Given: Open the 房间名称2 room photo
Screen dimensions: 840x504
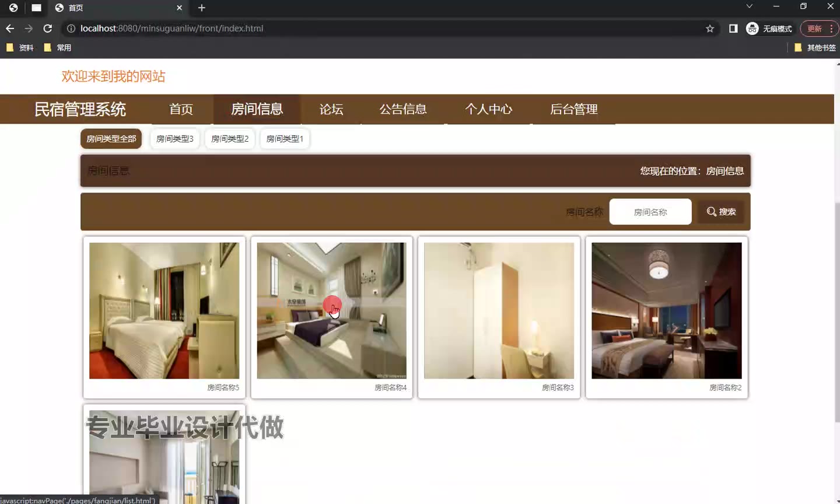Looking at the screenshot, I should (666, 311).
